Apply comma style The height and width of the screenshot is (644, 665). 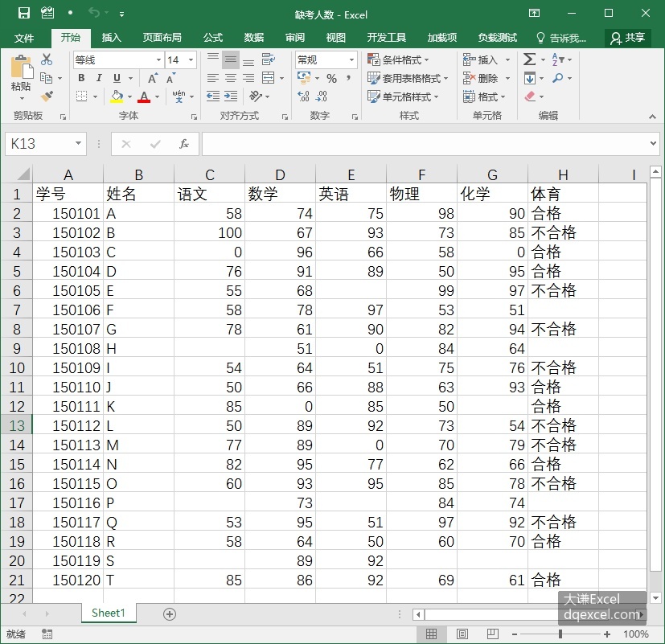tap(349, 78)
